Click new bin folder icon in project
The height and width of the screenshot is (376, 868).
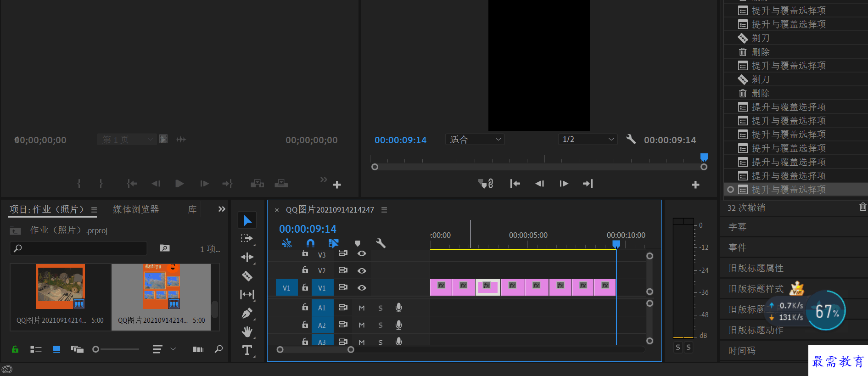(x=164, y=248)
